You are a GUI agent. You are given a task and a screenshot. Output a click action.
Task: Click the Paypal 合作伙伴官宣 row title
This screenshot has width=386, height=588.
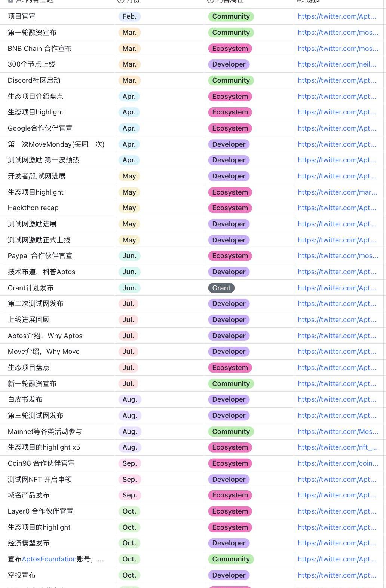coord(40,256)
